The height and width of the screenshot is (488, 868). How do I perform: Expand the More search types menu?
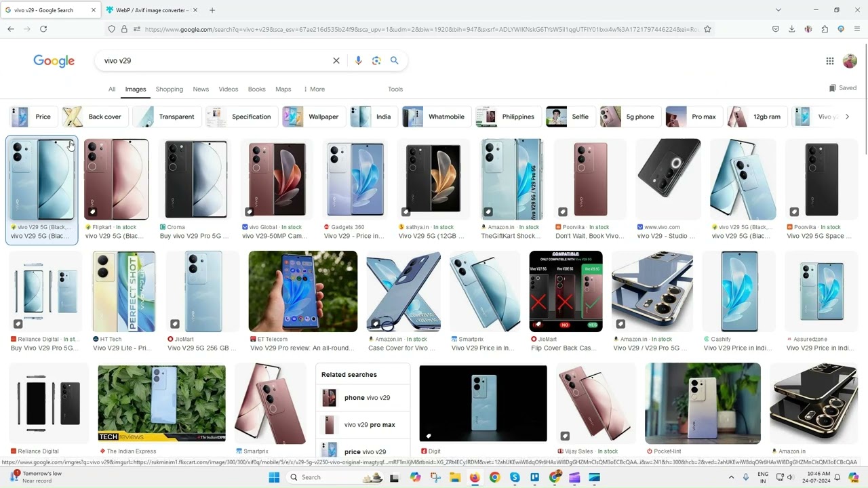(314, 89)
